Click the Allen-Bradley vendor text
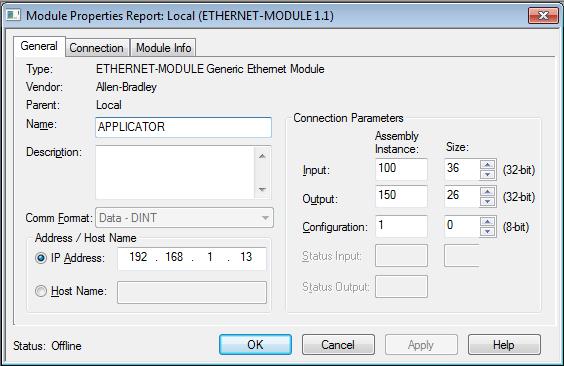 tap(126, 87)
